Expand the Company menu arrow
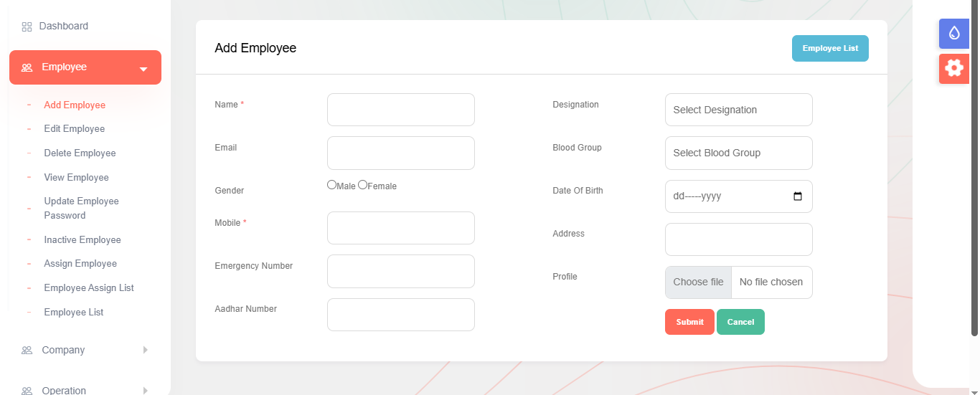This screenshot has width=980, height=395. pyautogui.click(x=145, y=350)
